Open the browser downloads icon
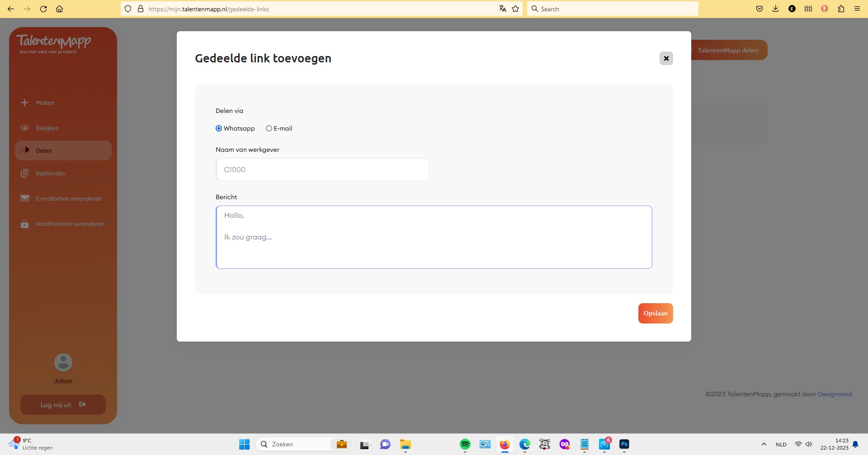This screenshot has width=868, height=455. pyautogui.click(x=776, y=9)
